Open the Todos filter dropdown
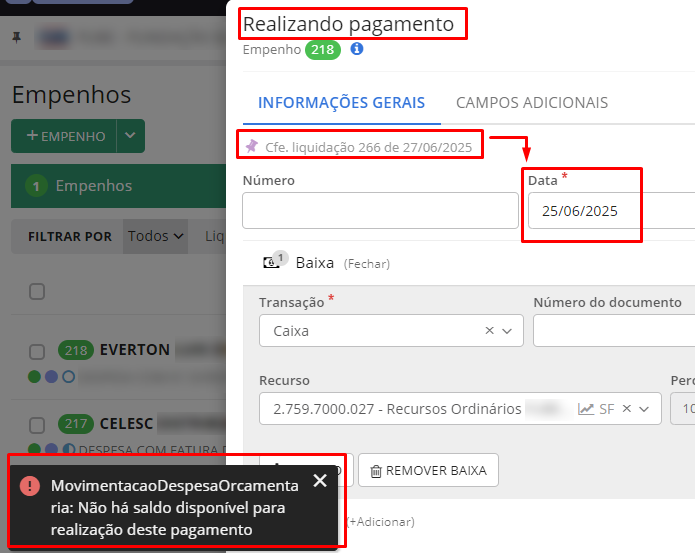Image resolution: width=695 pixels, height=553 pixels. click(x=156, y=236)
